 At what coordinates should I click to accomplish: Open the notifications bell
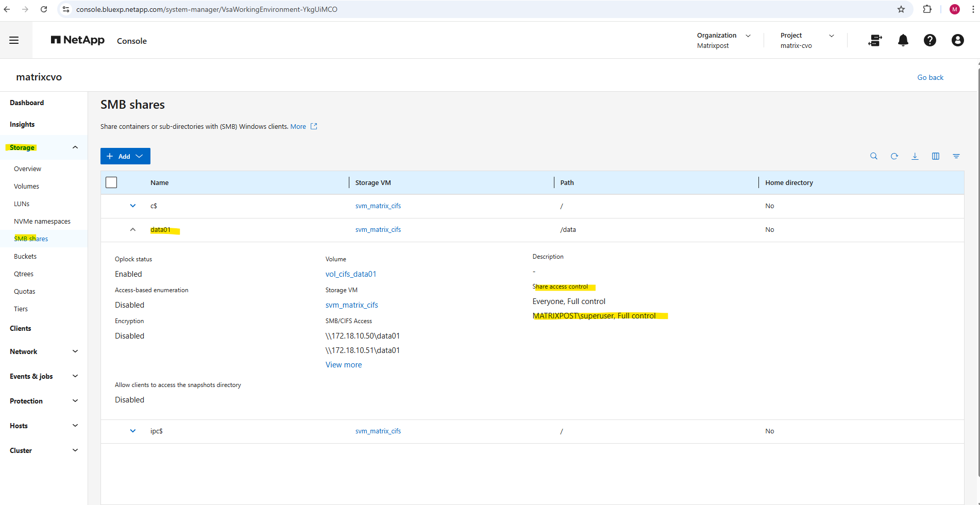click(x=903, y=40)
